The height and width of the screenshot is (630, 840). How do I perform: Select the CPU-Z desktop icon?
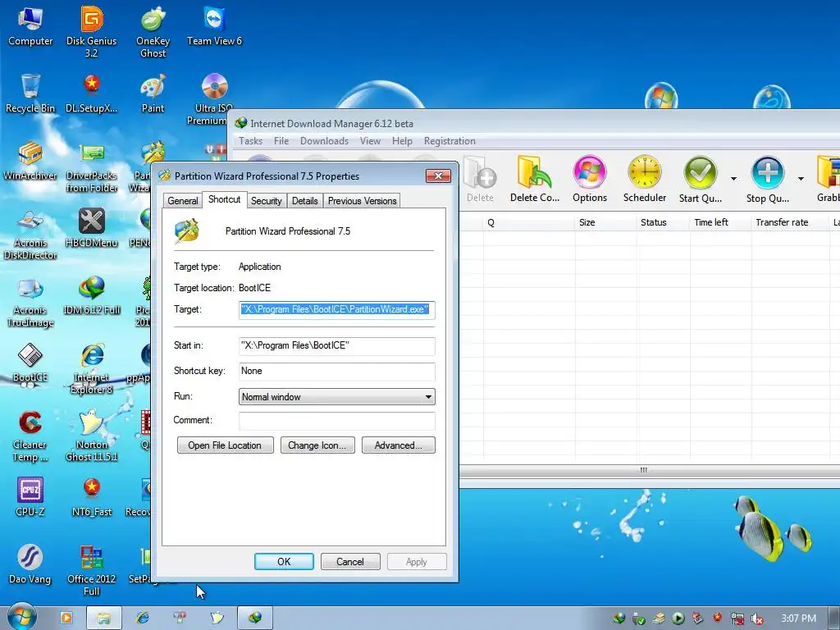click(x=30, y=497)
